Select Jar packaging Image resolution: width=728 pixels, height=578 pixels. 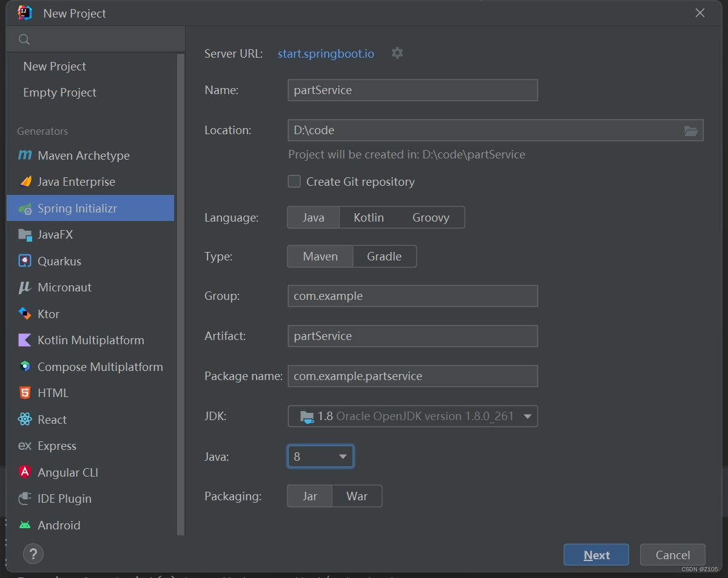point(310,496)
